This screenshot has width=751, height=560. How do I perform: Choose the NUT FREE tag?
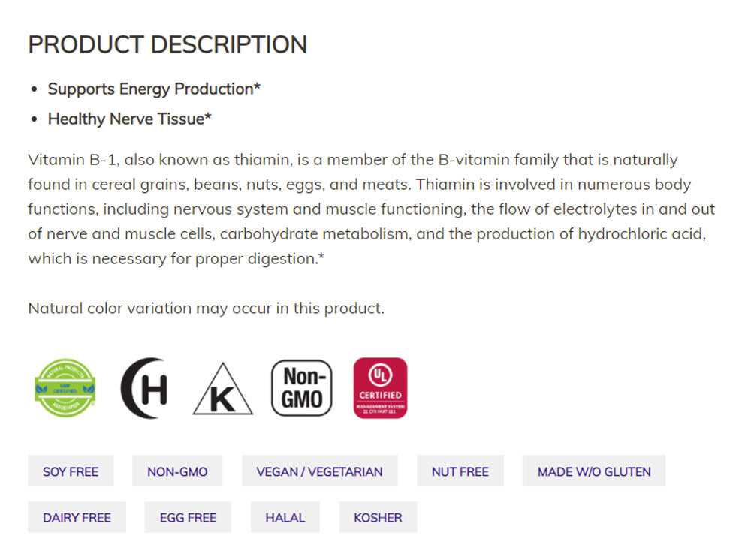(x=460, y=471)
